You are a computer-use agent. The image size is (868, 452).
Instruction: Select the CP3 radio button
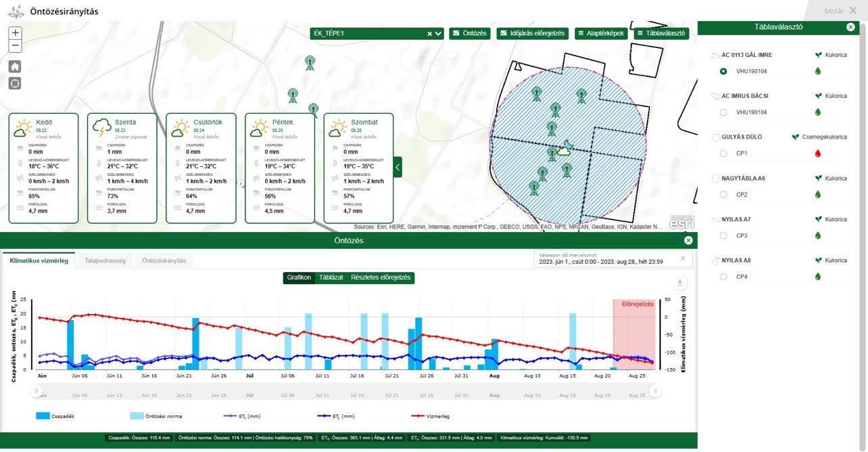click(723, 235)
